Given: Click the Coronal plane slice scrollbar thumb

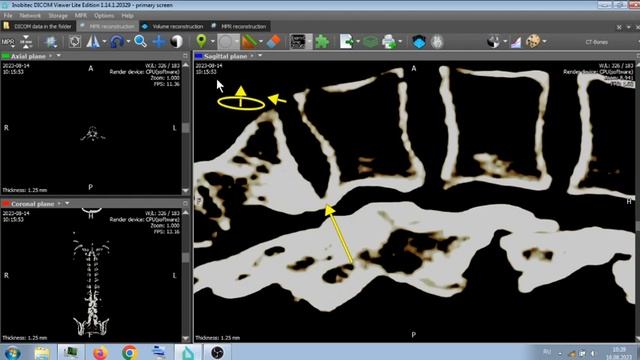Looking at the screenshot, I should (x=186, y=257).
